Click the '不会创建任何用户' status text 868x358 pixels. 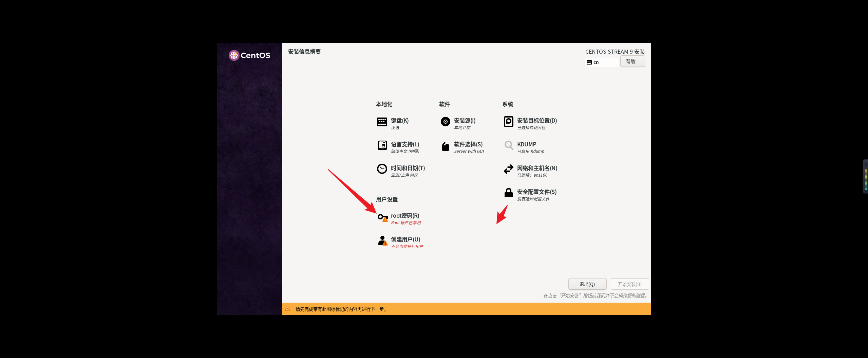tap(407, 247)
